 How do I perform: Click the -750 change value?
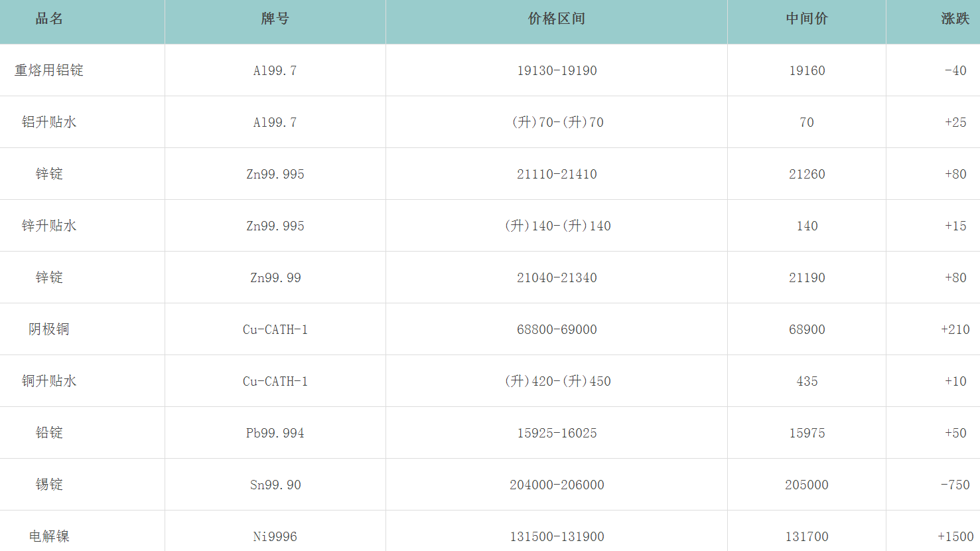pyautogui.click(x=955, y=485)
